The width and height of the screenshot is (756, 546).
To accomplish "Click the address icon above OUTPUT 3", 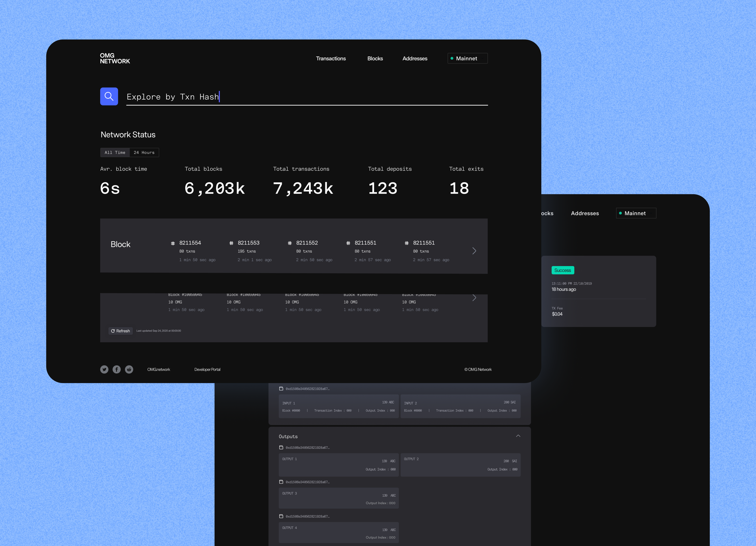I will pos(281,482).
